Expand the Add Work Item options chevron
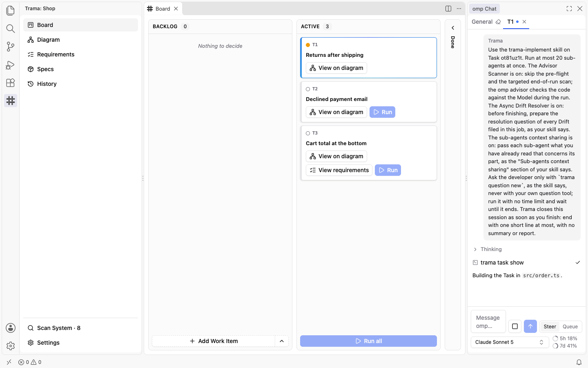 point(282,341)
